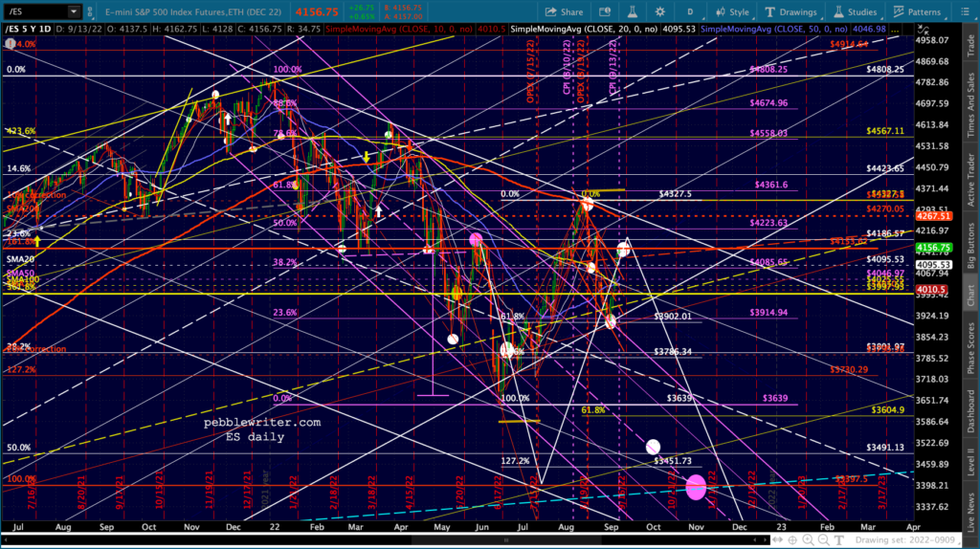This screenshot has width=980, height=549.
Task: Click the SimpleMovingAvg (CLOSE, 10, 0, no) label
Action: tap(399, 30)
